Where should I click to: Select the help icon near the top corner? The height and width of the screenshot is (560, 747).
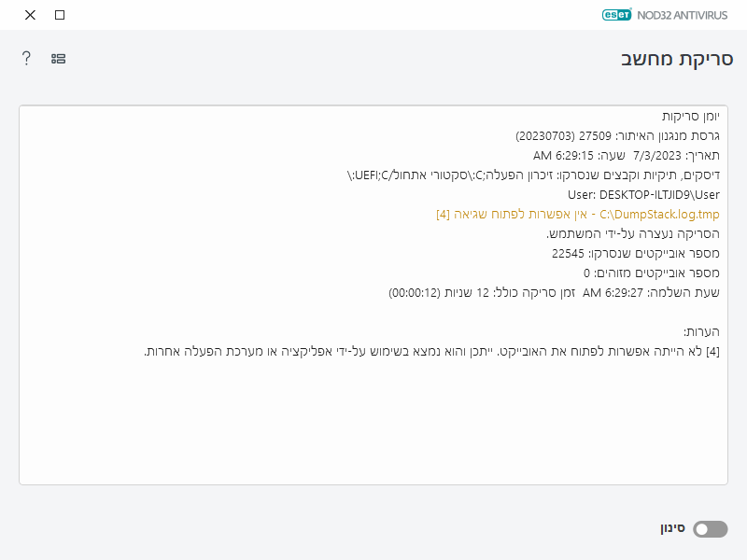coord(26,58)
